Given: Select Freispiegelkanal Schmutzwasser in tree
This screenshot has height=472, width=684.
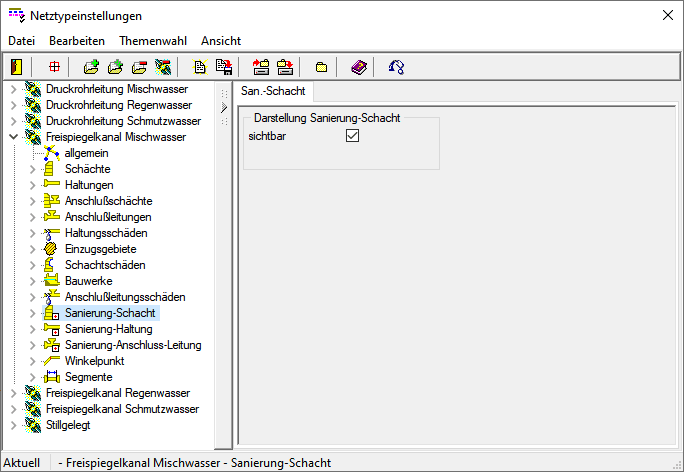Looking at the screenshot, I should click(x=122, y=409).
